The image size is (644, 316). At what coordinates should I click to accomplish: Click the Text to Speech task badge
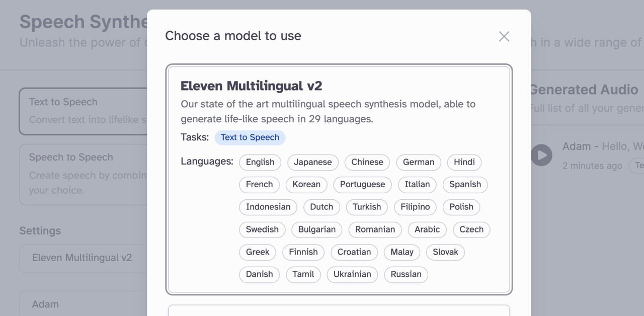pos(250,137)
